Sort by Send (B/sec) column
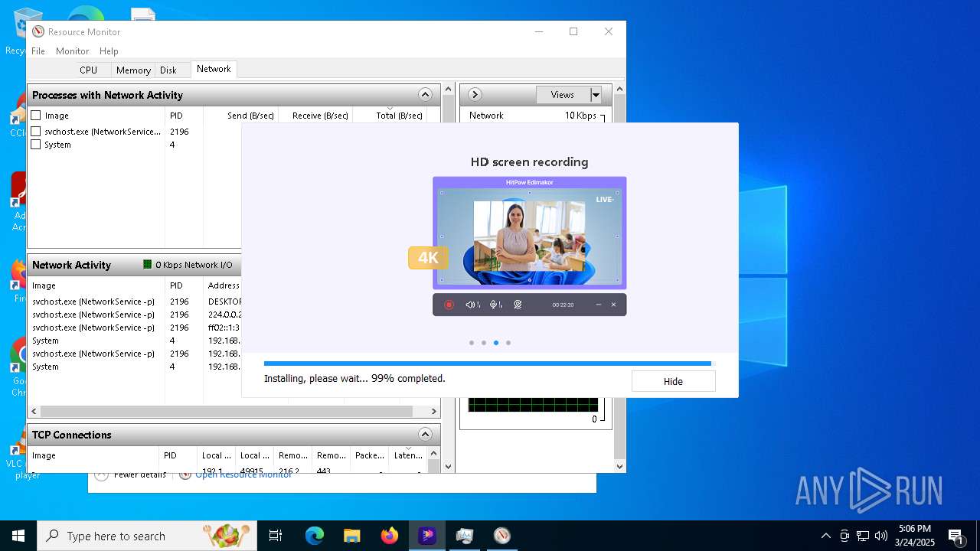This screenshot has width=980, height=551. [250, 116]
